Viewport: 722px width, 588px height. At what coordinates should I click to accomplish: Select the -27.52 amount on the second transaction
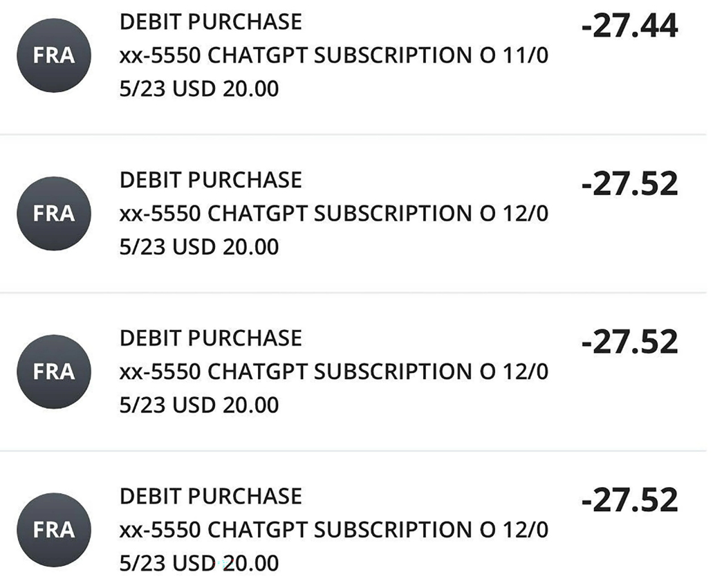pyautogui.click(x=629, y=184)
